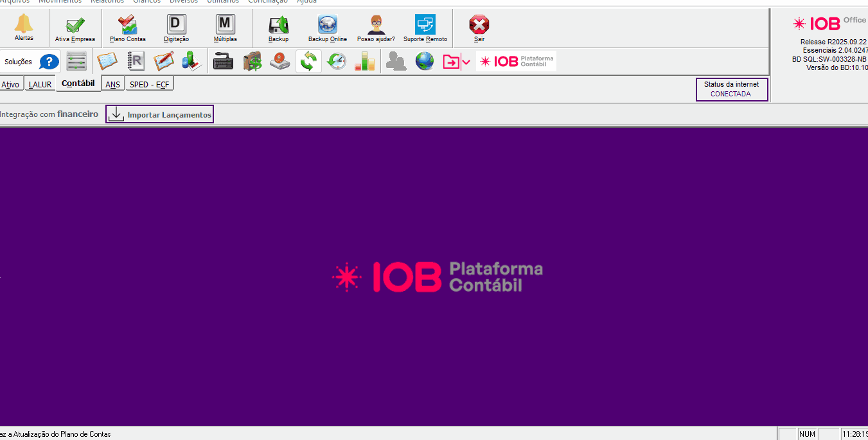Click the green refresh arrows icon
This screenshot has height=440, width=868.
(308, 62)
